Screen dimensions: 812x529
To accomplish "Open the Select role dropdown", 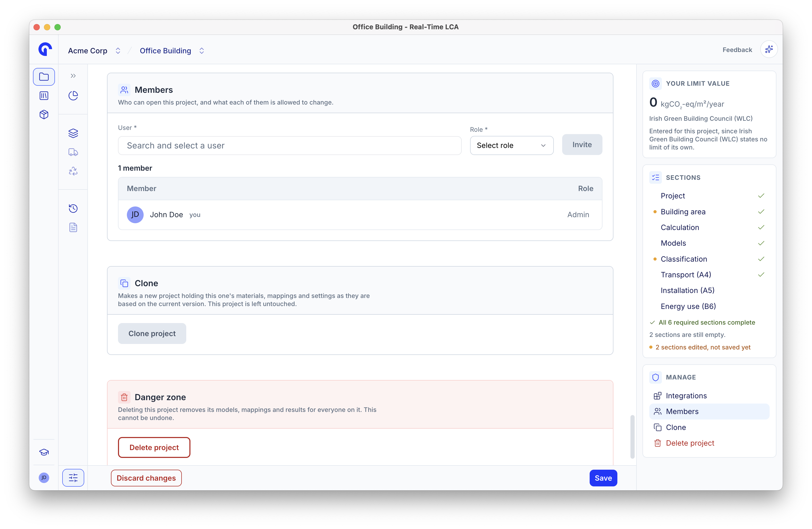I will [x=511, y=146].
